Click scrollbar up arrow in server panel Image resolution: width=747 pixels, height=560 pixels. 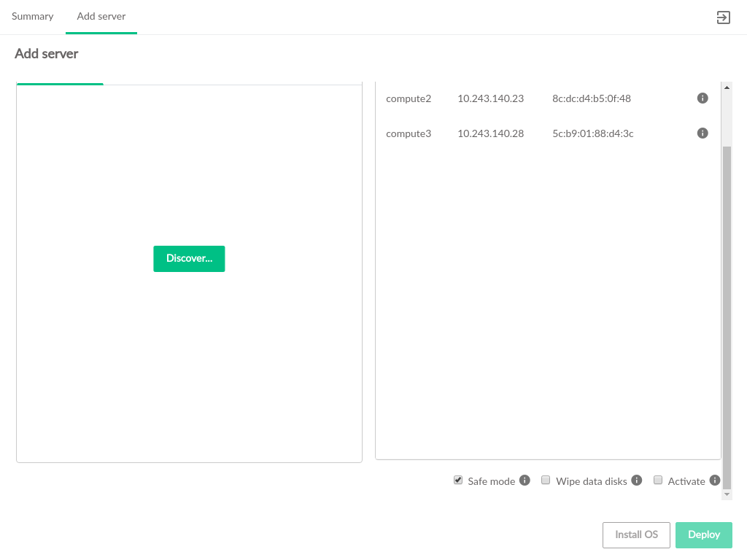[x=727, y=87]
